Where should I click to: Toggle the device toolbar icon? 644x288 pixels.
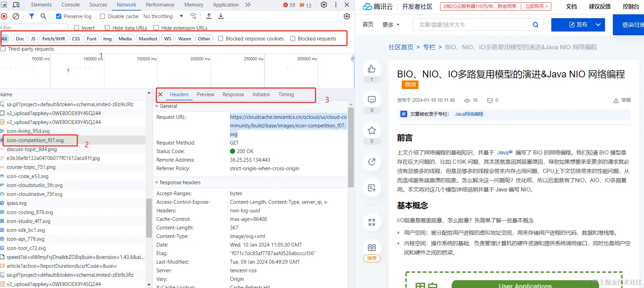click(16, 5)
